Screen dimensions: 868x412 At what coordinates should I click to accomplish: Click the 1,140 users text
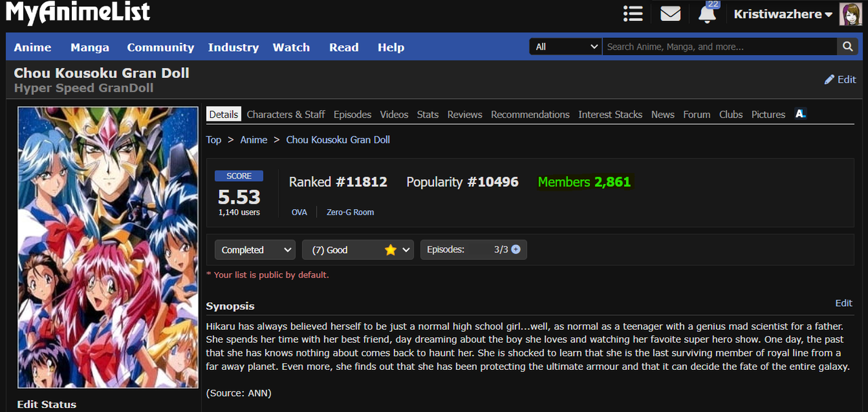tap(239, 212)
